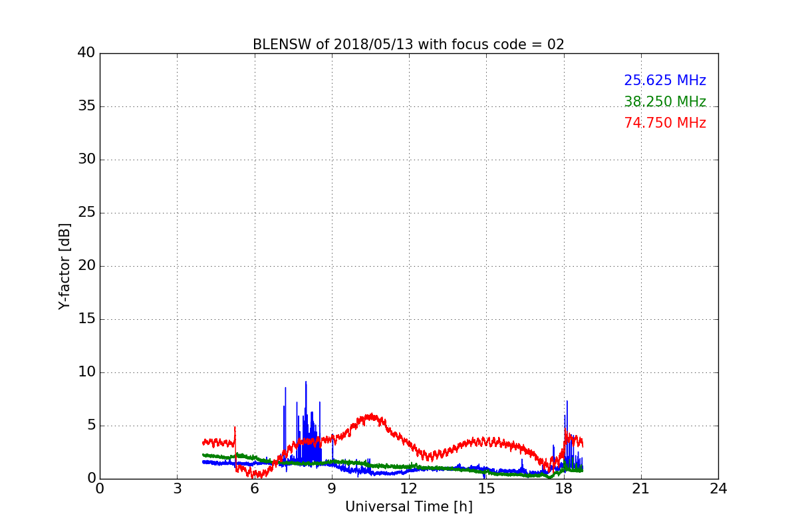Click x-axis tick label 9
Viewport: 798px width, 532px height.
(x=332, y=489)
